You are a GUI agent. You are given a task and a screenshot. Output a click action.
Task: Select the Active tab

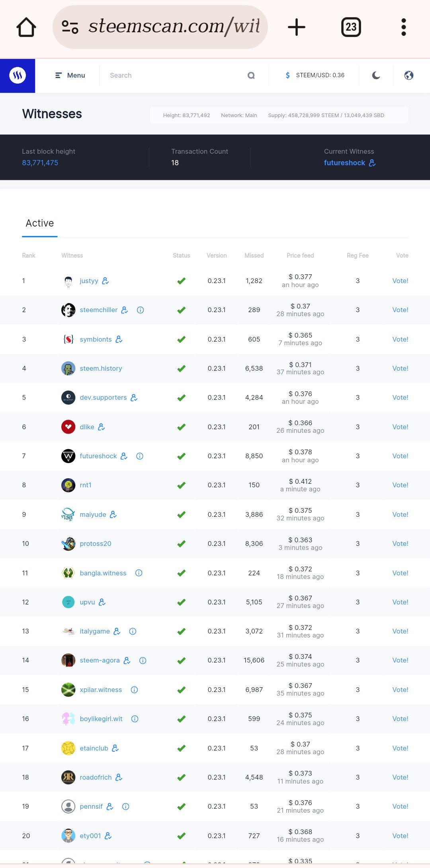click(x=40, y=223)
